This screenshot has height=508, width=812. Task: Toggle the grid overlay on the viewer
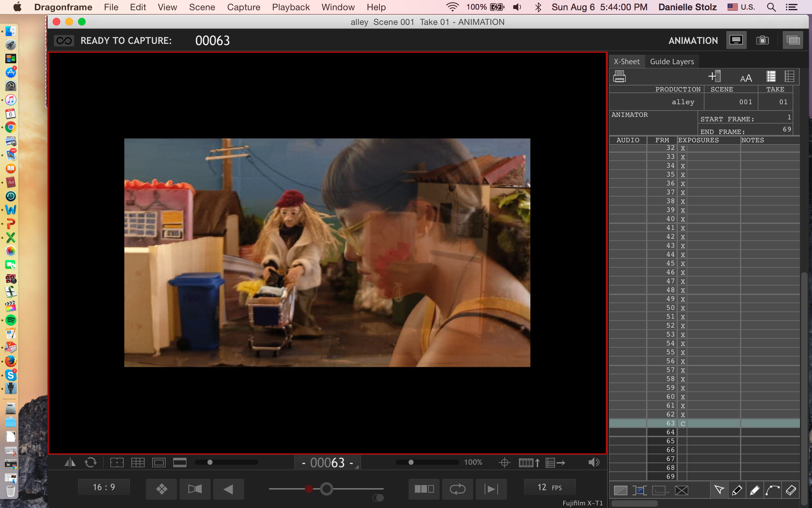pyautogui.click(x=138, y=462)
